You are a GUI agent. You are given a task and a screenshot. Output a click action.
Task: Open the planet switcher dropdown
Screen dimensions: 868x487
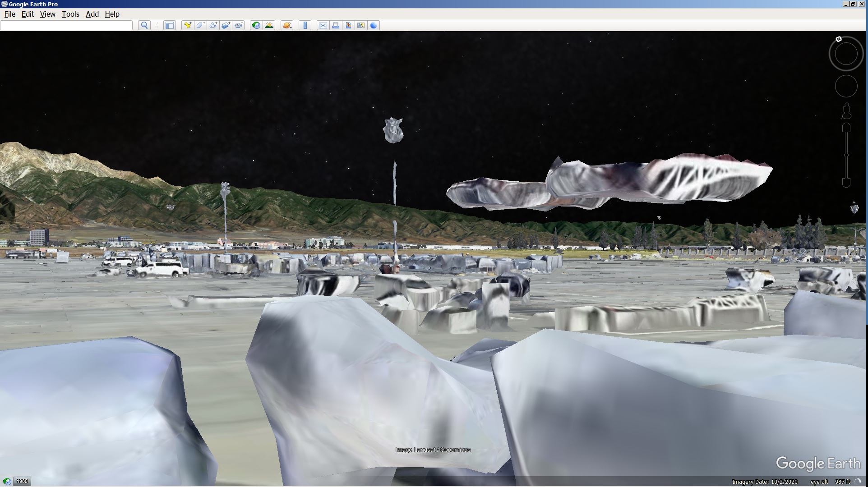point(287,25)
